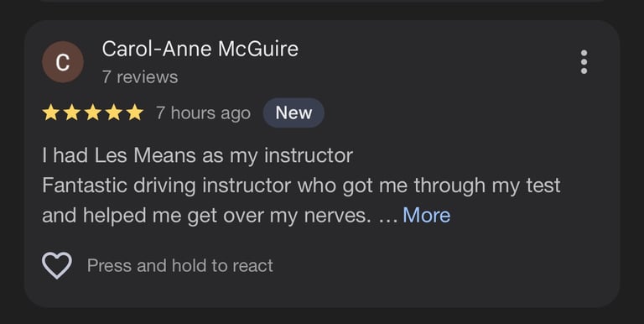Viewport: 644px width, 324px height.
Task: Click the fourth yellow rating star
Action: click(x=113, y=112)
